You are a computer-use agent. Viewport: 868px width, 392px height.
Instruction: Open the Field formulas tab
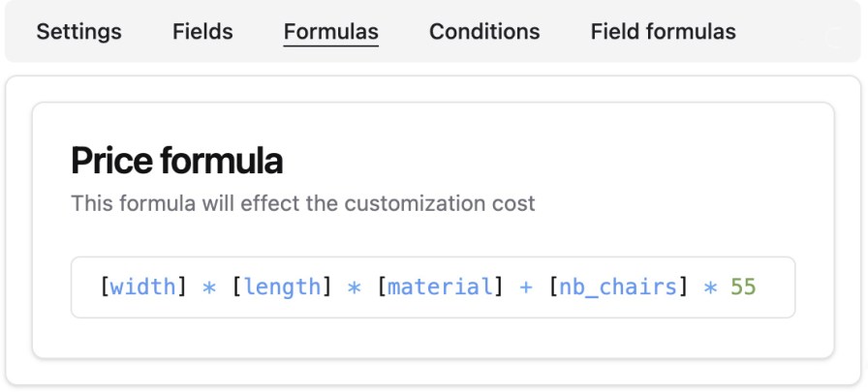664,32
